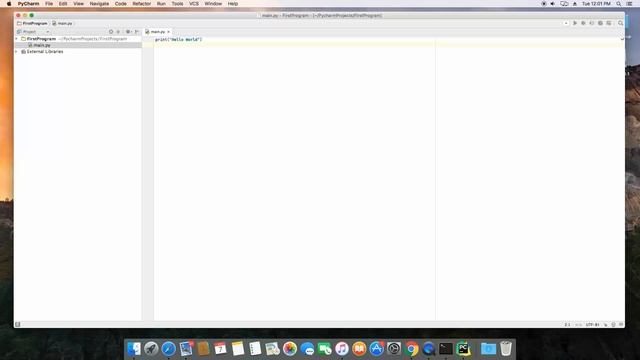Open Photos from the dock
Viewport: 640px width, 360px height.
coord(290,349)
